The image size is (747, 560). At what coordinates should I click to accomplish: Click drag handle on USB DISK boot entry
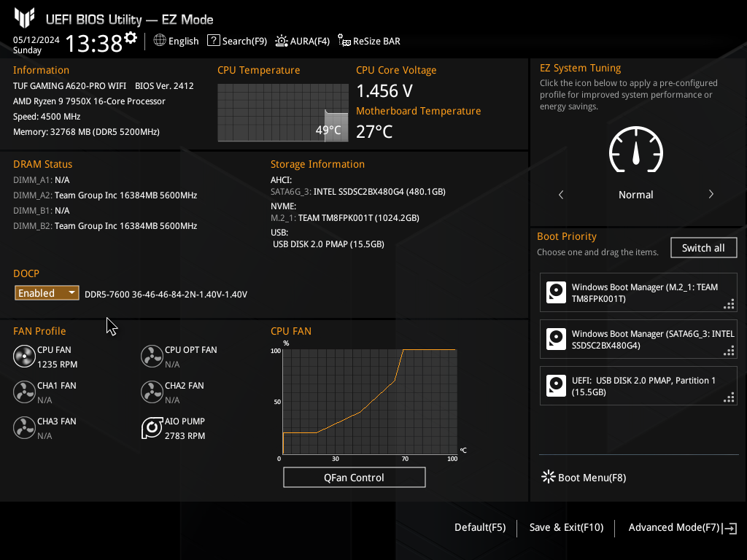[729, 397]
